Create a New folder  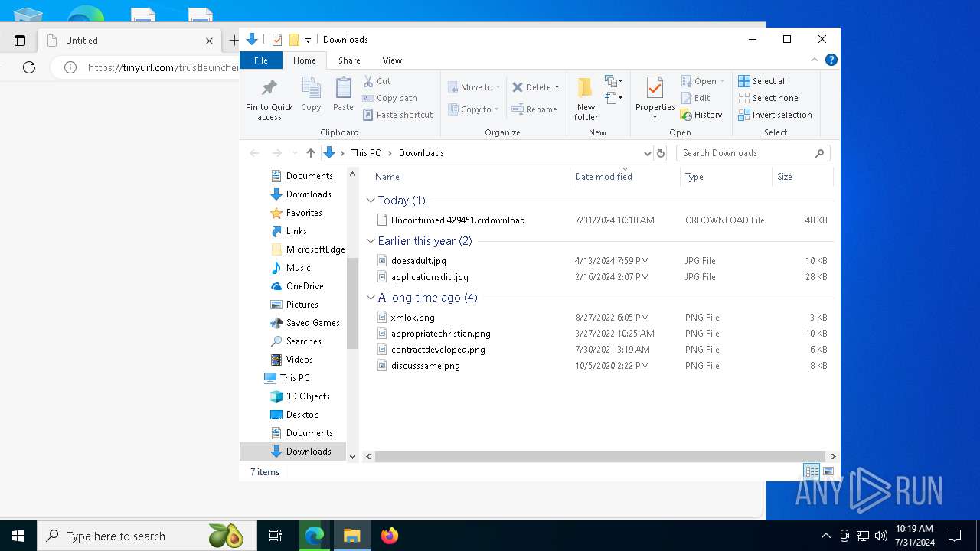pos(586,99)
